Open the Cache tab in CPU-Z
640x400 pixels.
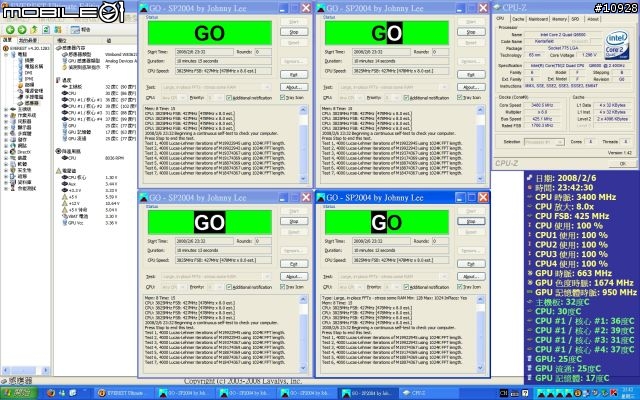coord(518,19)
